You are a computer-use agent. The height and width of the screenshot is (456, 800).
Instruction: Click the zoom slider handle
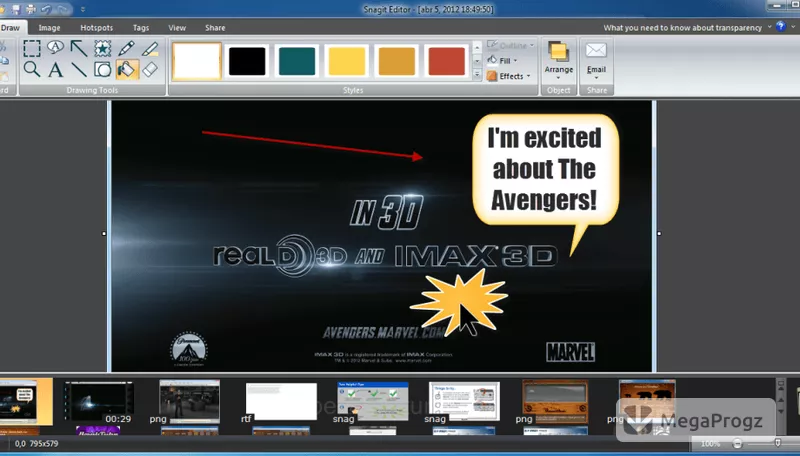[x=778, y=443]
